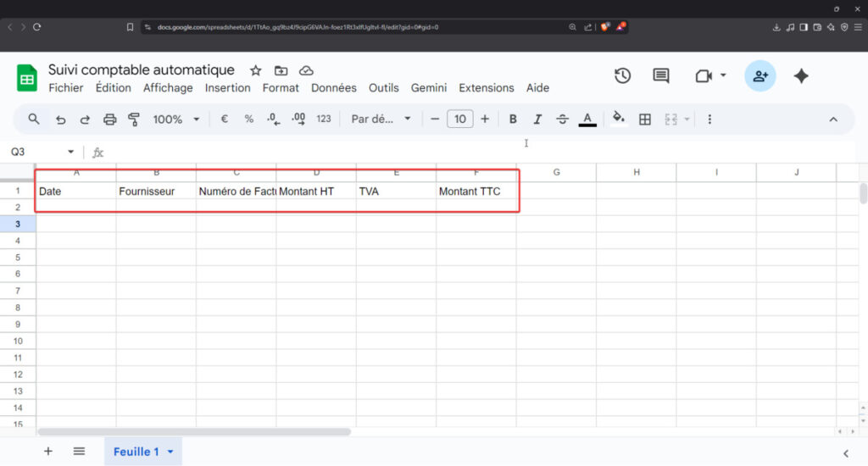The height and width of the screenshot is (466, 868).
Task: Open the fill color bucket
Action: coord(618,119)
